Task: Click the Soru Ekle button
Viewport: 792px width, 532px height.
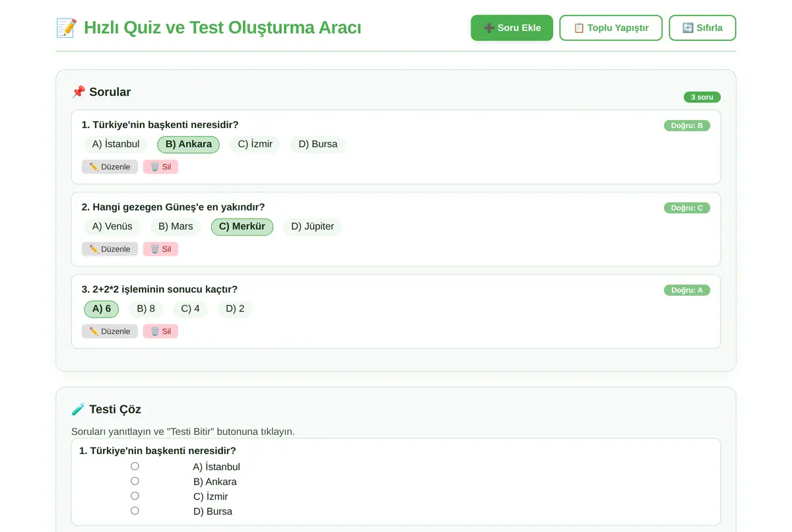Action: click(x=511, y=28)
